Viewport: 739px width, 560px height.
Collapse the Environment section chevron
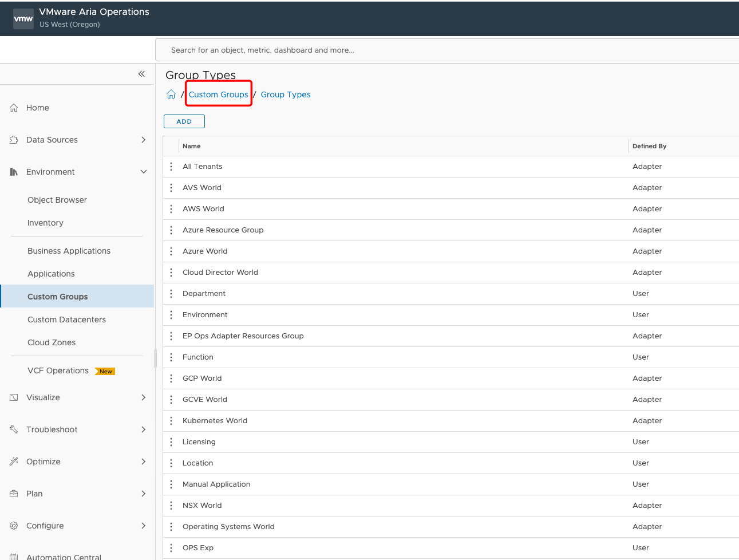(144, 172)
